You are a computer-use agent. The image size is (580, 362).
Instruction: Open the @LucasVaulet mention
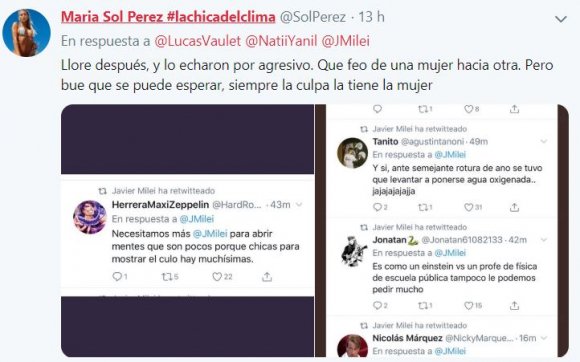click(x=198, y=41)
